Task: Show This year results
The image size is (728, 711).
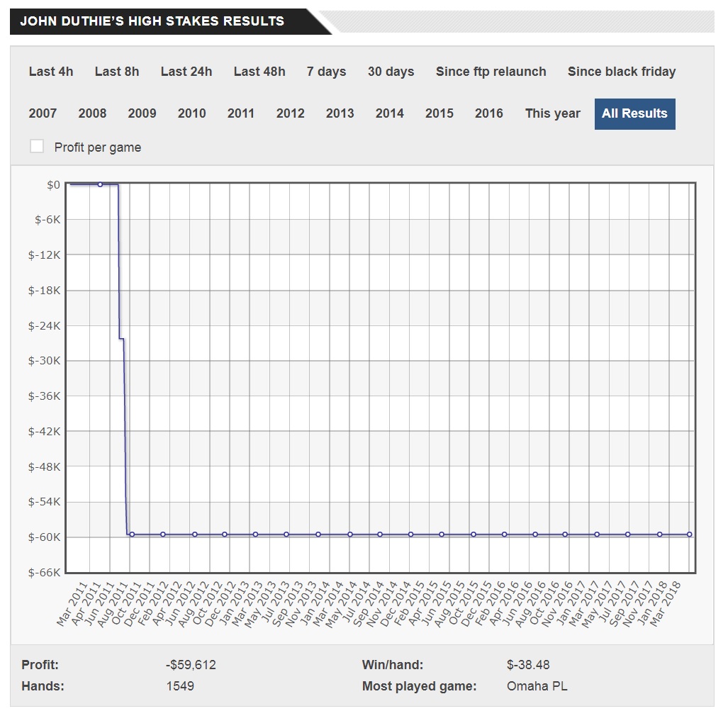Action: [553, 113]
